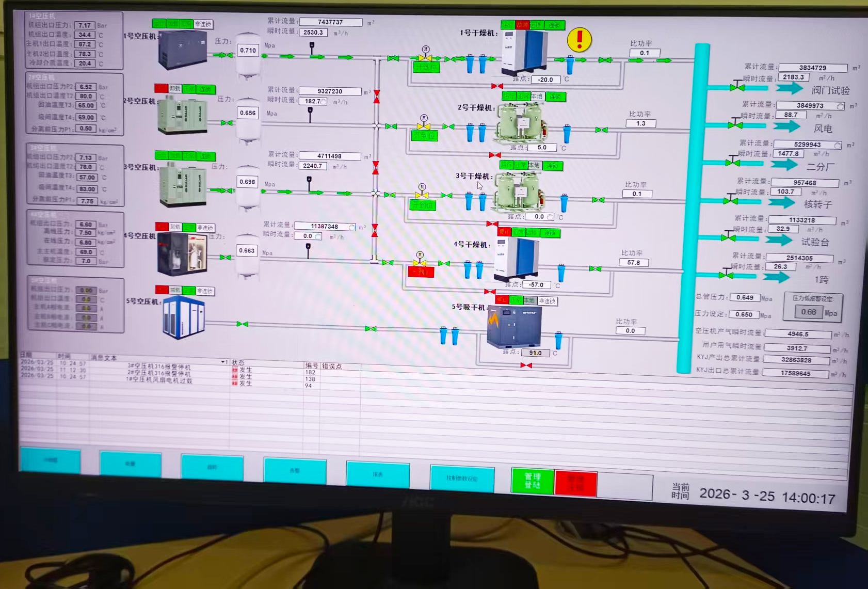The width and height of the screenshot is (868, 589).
Task: Click the 1号空压机 compressor image
Action: tap(182, 49)
